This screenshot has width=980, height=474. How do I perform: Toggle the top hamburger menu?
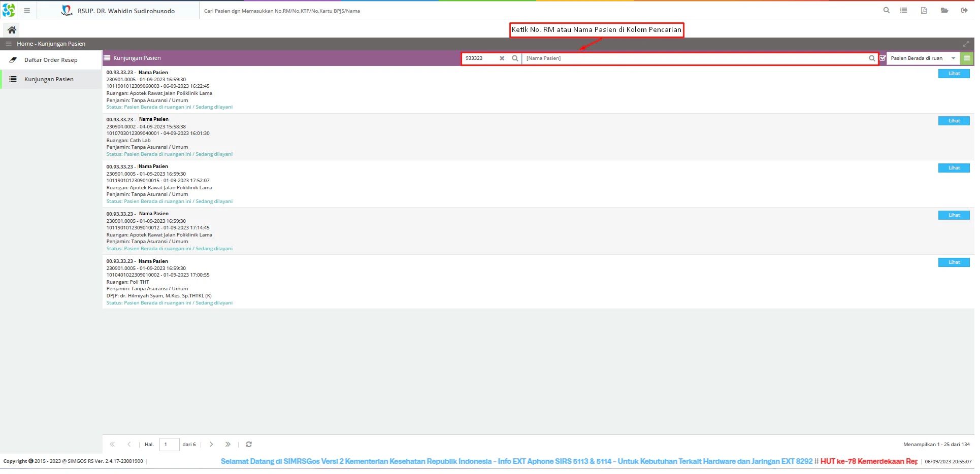[x=27, y=10]
